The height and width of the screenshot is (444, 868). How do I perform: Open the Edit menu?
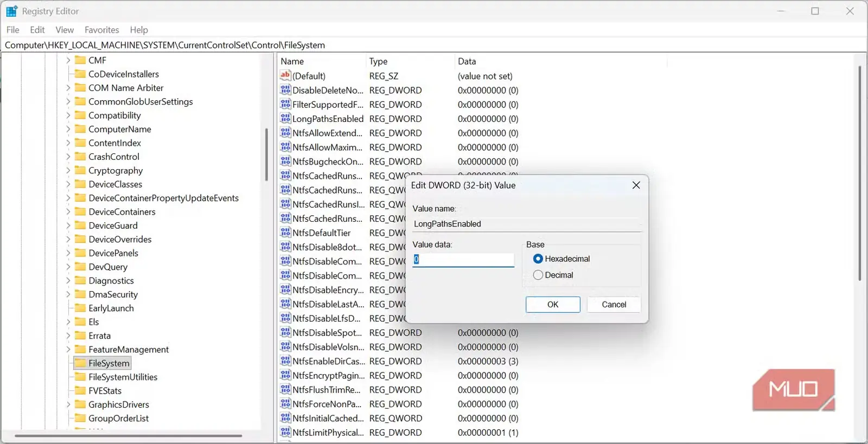pos(37,30)
